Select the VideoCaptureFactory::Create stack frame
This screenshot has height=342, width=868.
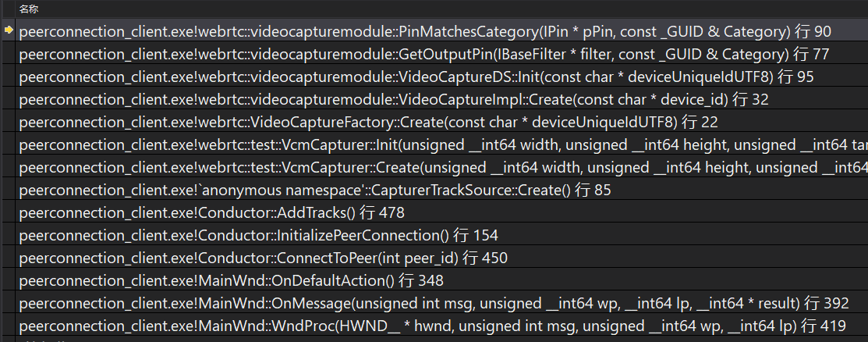[x=442, y=122]
